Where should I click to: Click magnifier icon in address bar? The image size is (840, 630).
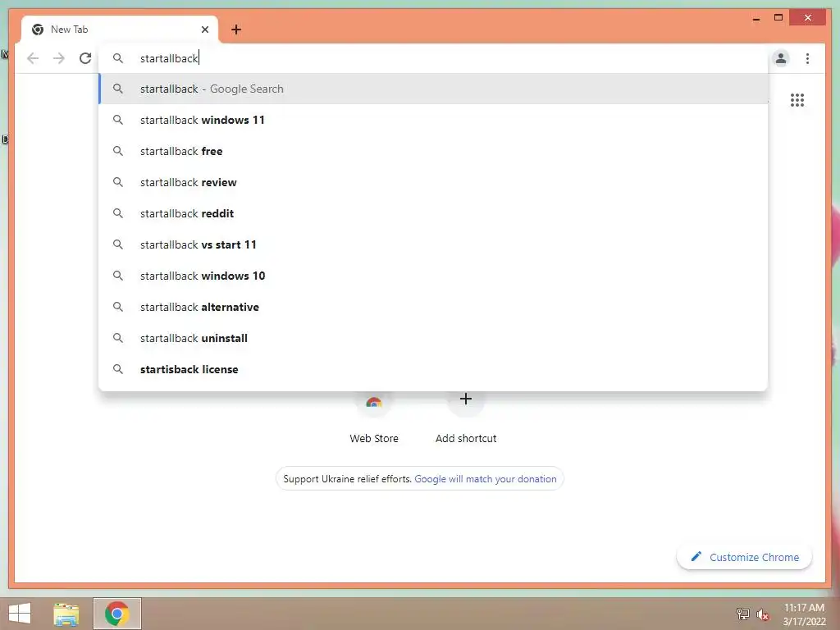[118, 58]
